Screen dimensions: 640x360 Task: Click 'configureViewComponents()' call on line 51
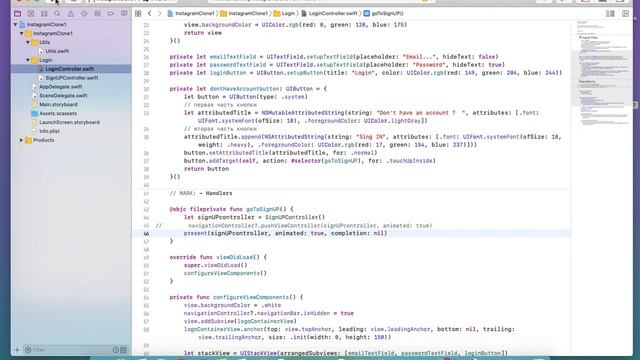225,273
